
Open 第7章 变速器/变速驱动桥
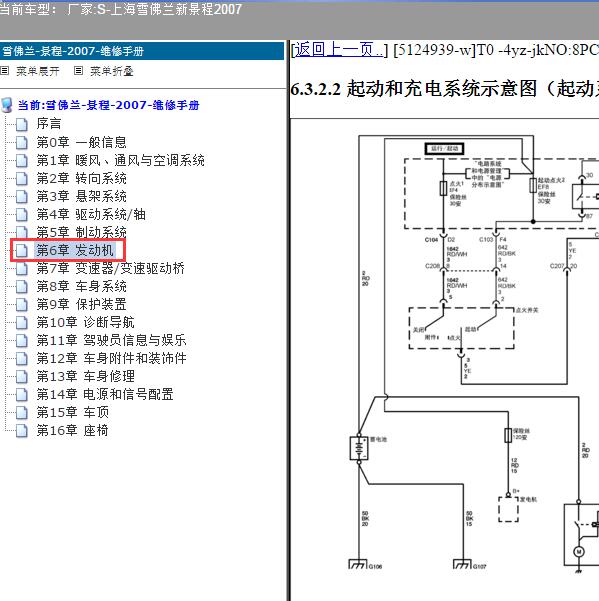click(110, 268)
